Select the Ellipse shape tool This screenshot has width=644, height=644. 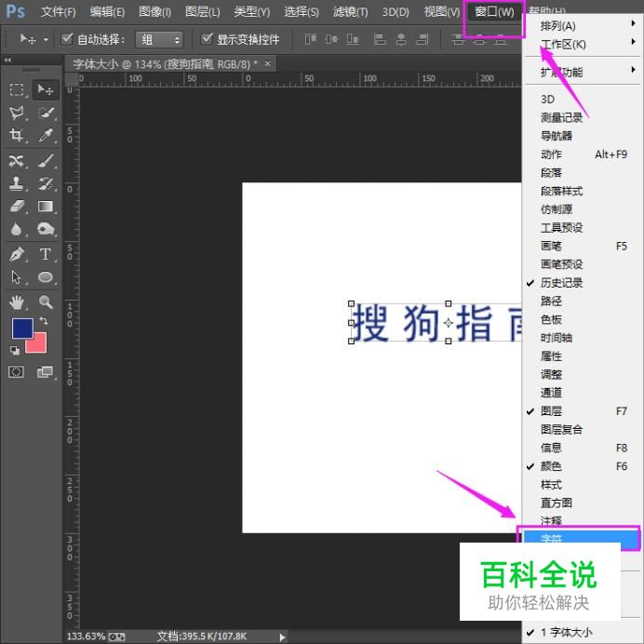point(46,277)
